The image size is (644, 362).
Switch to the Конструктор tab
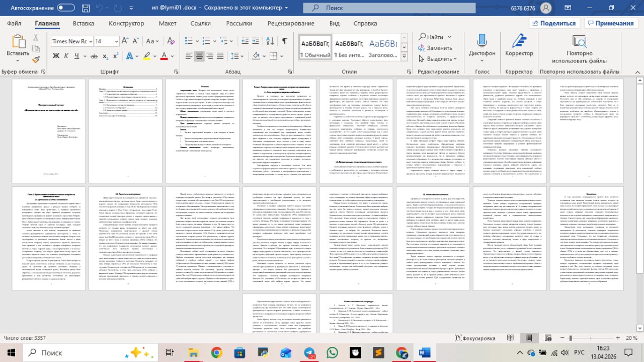126,23
